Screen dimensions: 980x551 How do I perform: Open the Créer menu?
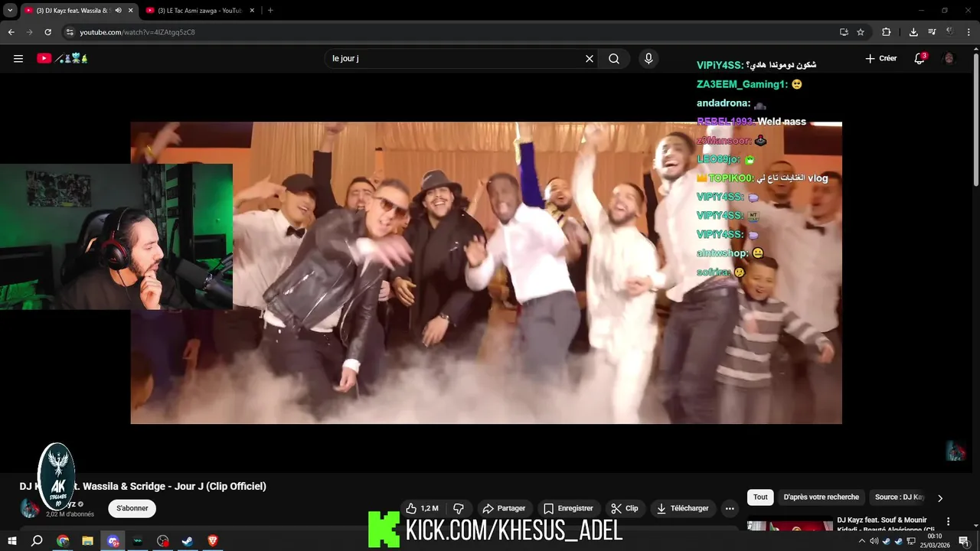[x=880, y=58]
